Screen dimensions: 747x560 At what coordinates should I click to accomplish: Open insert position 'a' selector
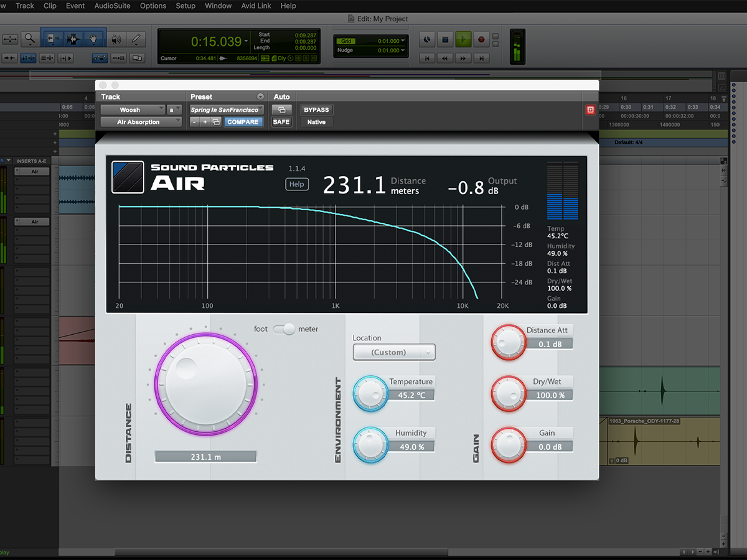(174, 110)
